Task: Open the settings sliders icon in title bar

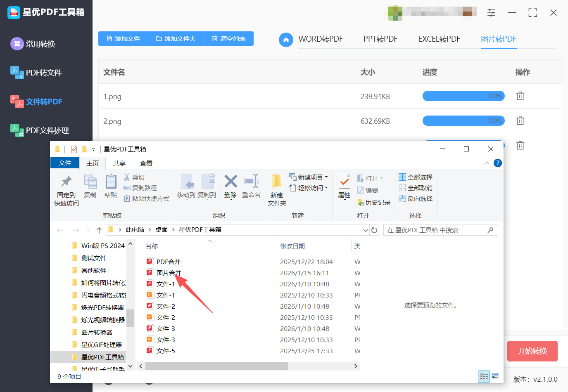Action: point(491,13)
